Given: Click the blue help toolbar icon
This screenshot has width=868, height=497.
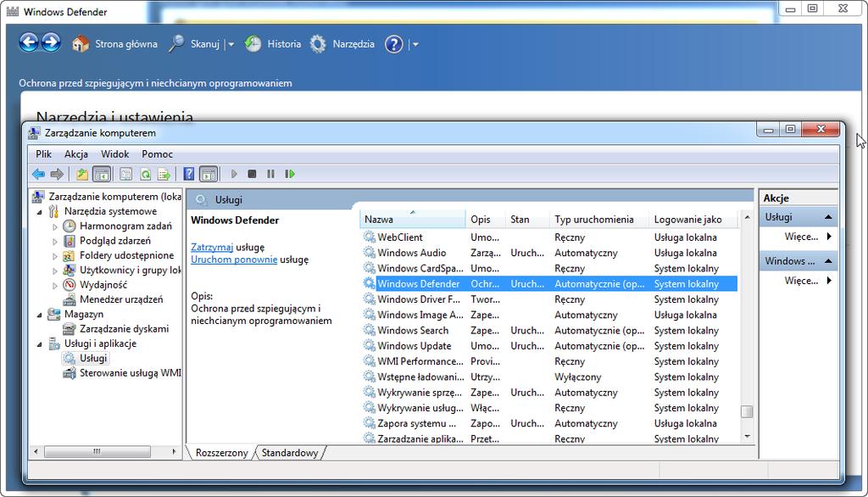Looking at the screenshot, I should 189,174.
